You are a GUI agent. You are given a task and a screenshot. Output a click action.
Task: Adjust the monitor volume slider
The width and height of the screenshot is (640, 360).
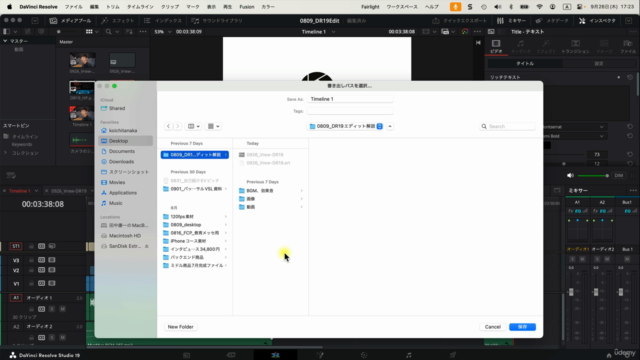click(x=593, y=176)
